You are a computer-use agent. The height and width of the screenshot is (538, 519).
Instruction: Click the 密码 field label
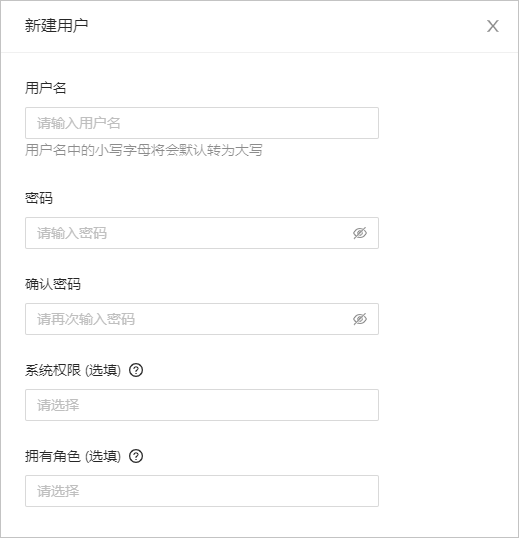coord(39,198)
